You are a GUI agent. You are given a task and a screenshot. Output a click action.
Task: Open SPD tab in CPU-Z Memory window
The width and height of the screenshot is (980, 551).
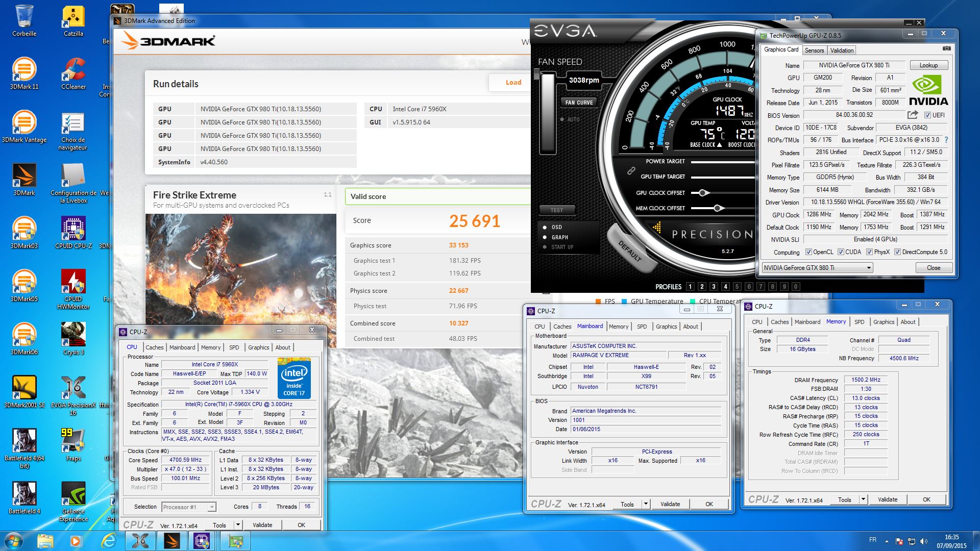(860, 322)
